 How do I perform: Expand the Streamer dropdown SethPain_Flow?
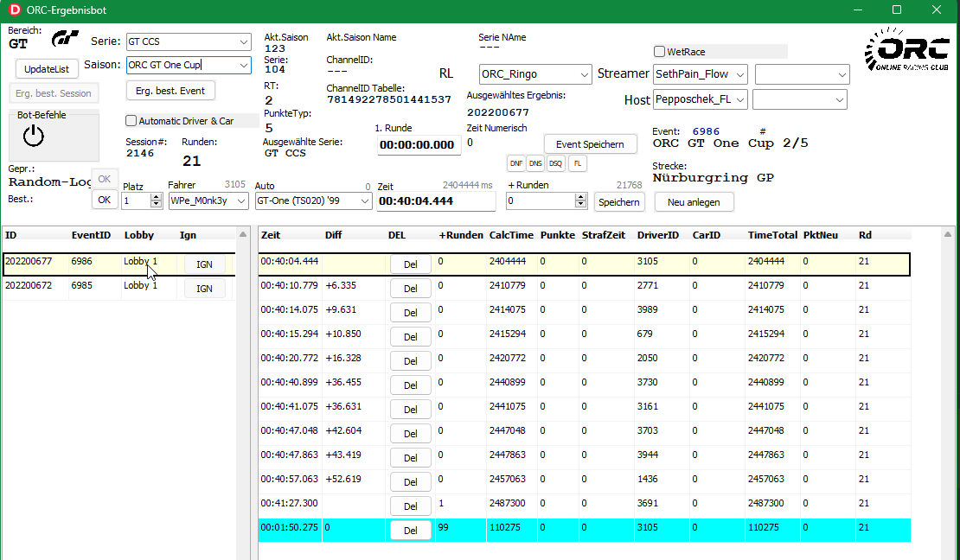point(739,74)
